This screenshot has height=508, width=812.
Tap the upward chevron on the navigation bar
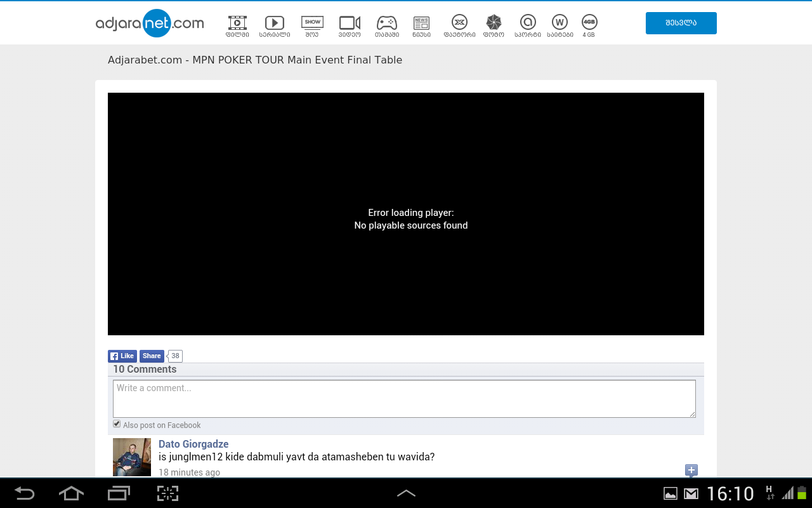406,493
